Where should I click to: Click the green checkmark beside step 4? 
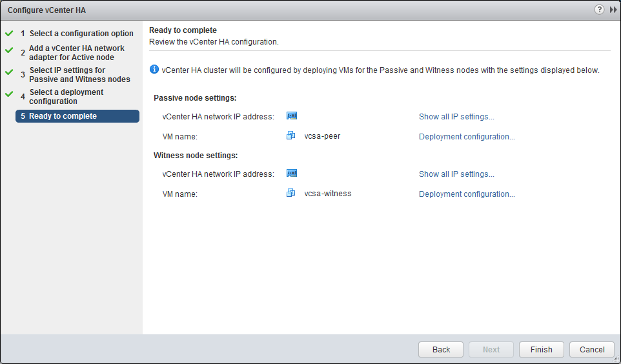tap(9, 94)
